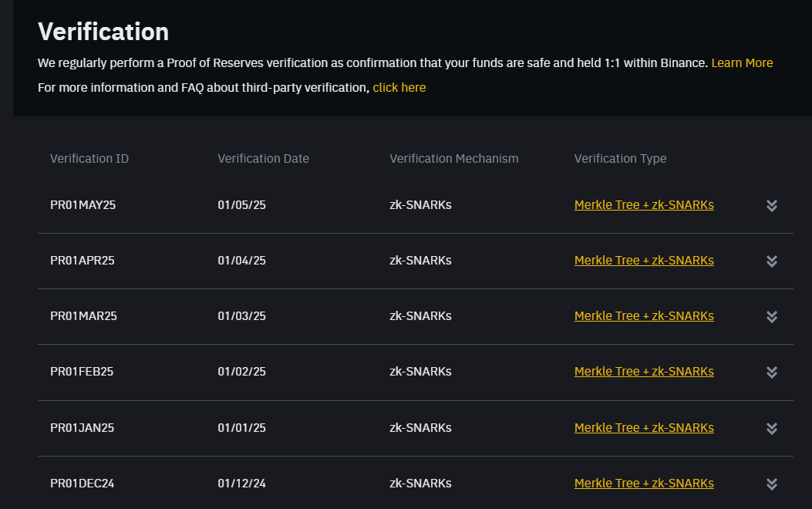
Task: Expand details for PR01FEB25
Action: click(771, 372)
